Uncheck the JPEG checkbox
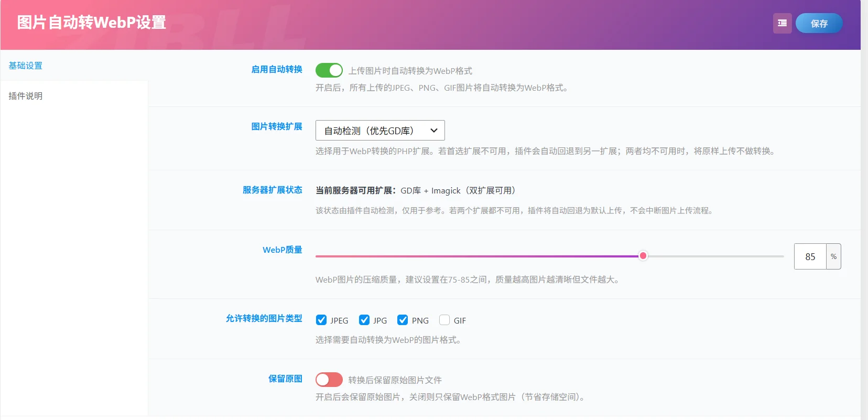 pyautogui.click(x=321, y=320)
